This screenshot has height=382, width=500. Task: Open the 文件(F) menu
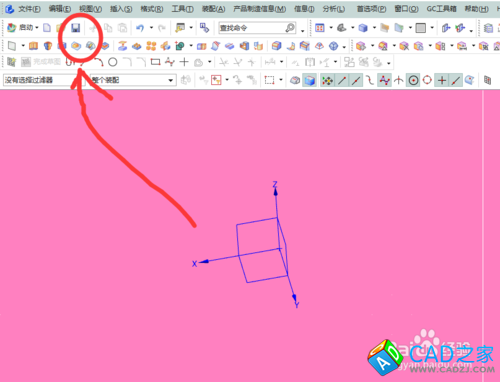click(29, 9)
